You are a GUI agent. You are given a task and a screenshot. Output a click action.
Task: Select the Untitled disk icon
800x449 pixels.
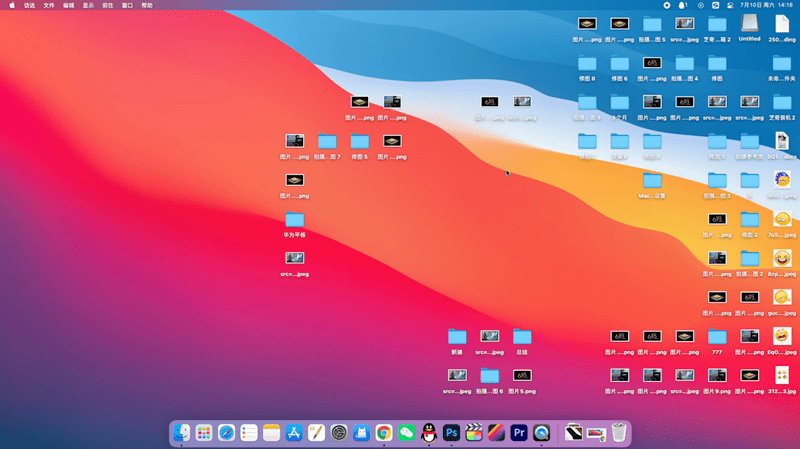tap(749, 28)
